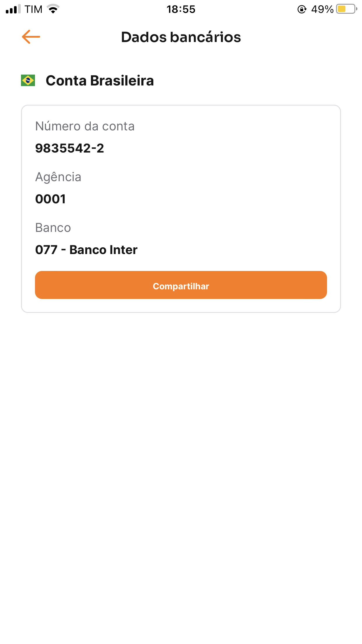
Task: Tap the 18:55 clock in status bar
Action: click(181, 9)
